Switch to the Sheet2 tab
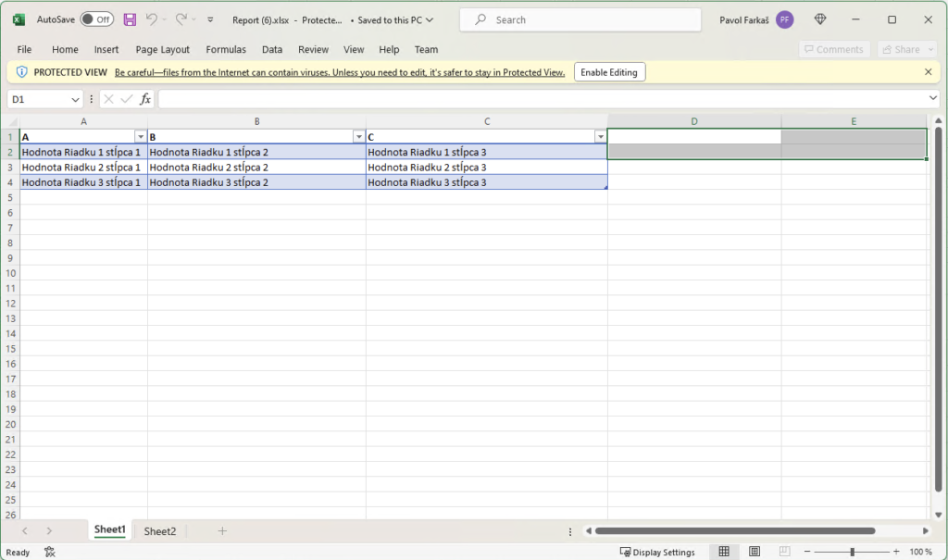The height and width of the screenshot is (560, 948). 159,531
